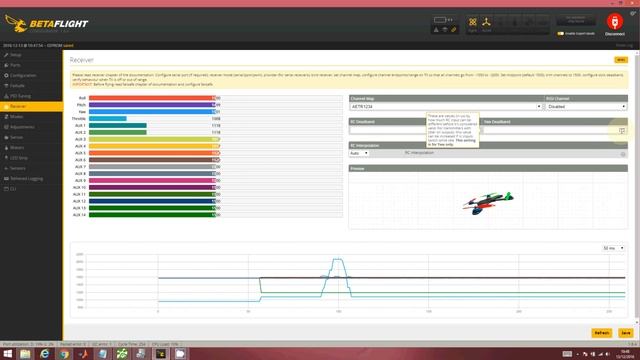
Task: Click the WIKI button
Action: [x=621, y=60]
